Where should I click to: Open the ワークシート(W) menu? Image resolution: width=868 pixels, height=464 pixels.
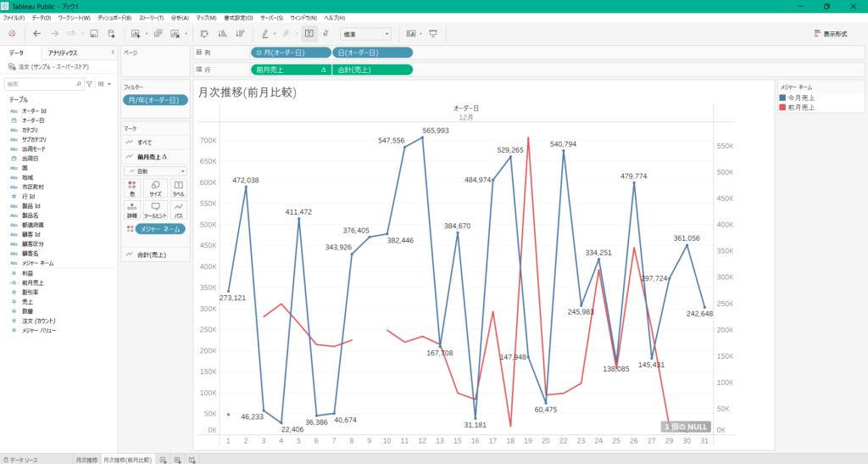(x=75, y=18)
